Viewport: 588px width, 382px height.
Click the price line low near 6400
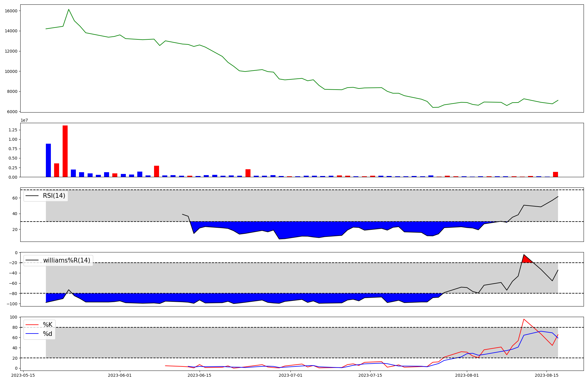point(433,107)
